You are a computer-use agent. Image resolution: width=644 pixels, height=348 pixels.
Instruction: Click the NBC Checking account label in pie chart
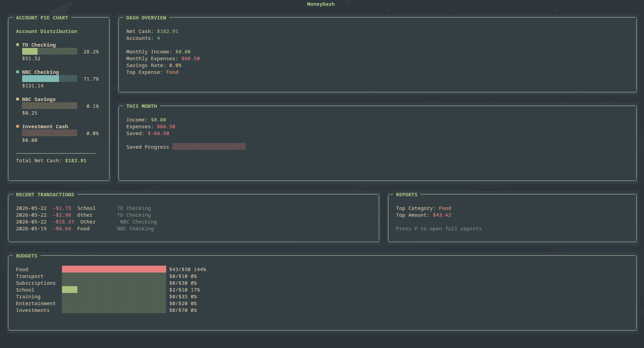pyautogui.click(x=41, y=72)
